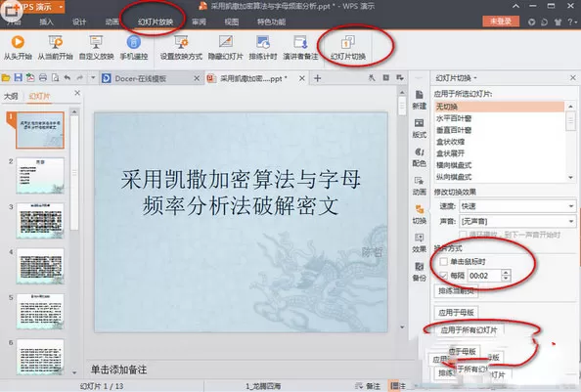The width and height of the screenshot is (581, 392).
Task: Click the 00:02 interval time field
Action: (x=485, y=276)
